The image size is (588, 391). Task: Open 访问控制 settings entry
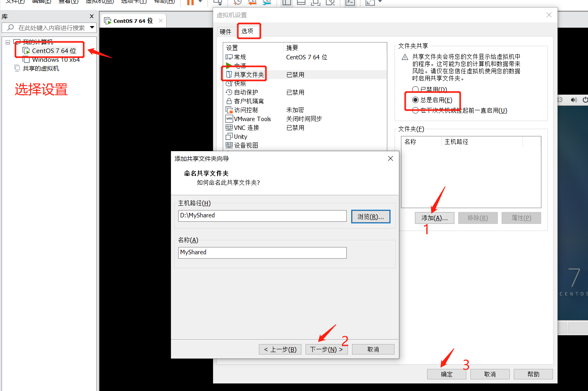point(245,109)
